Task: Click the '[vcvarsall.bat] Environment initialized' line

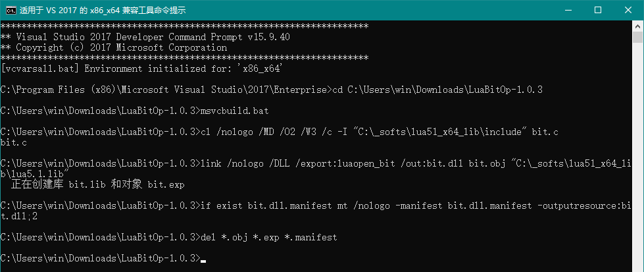Action: (142, 68)
